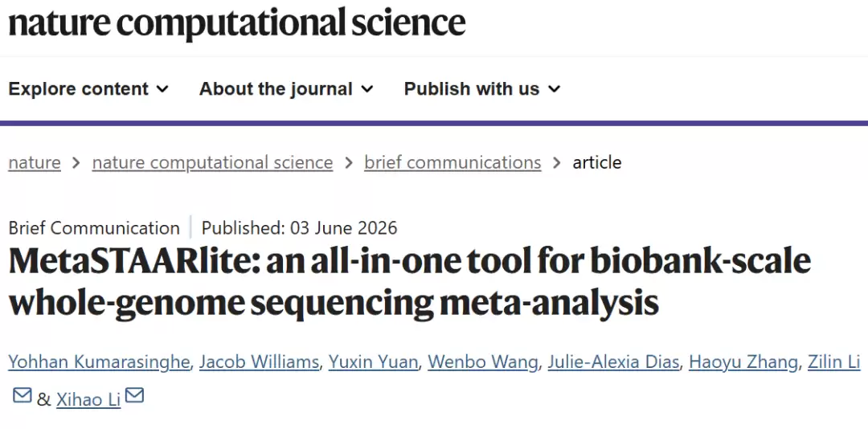Open author Wenbo Wang link
868x429 pixels.
click(x=483, y=362)
